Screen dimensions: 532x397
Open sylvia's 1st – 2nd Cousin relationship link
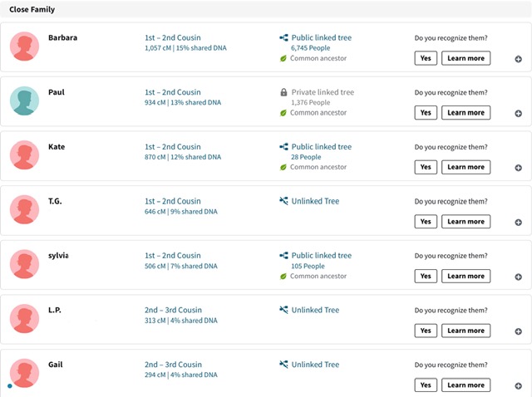point(173,256)
